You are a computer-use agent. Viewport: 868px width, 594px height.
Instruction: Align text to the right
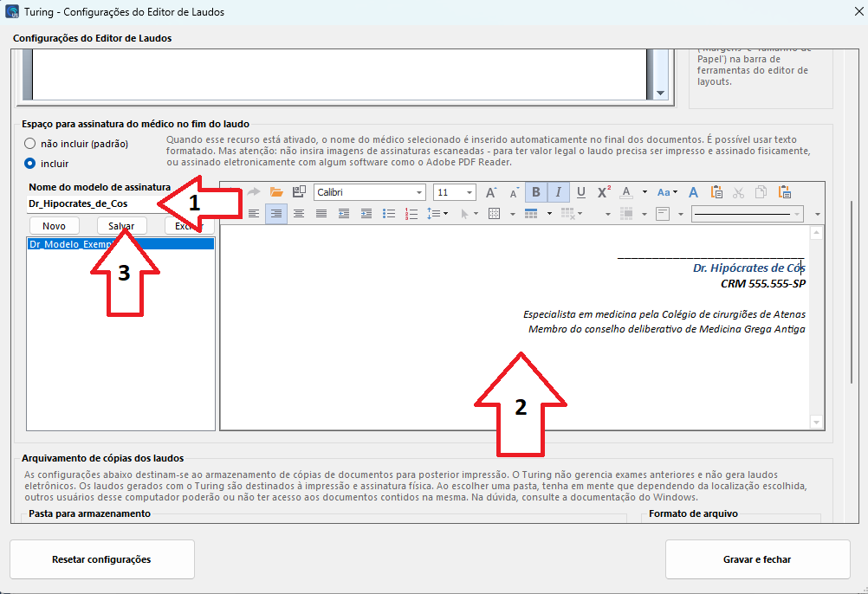click(x=276, y=214)
